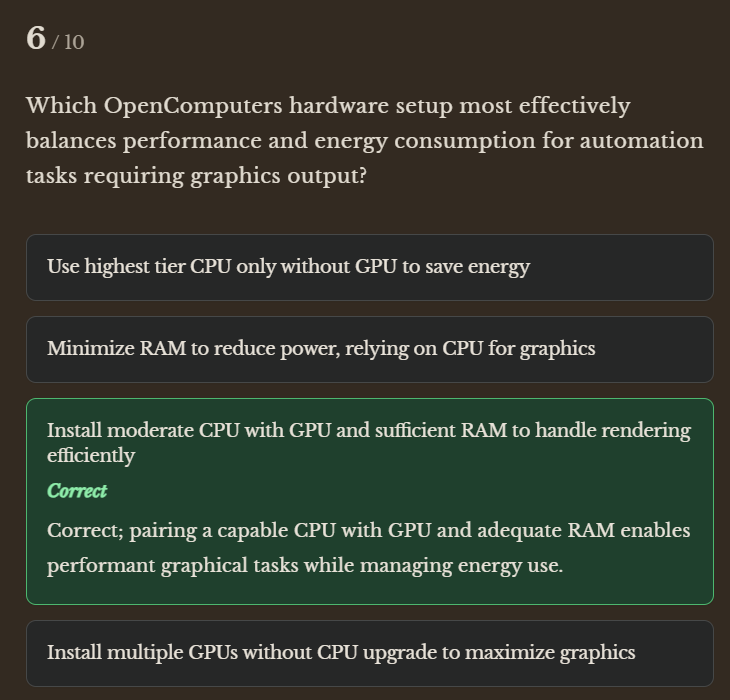Click the question number 6
730x700 pixels.
pyautogui.click(x=36, y=38)
